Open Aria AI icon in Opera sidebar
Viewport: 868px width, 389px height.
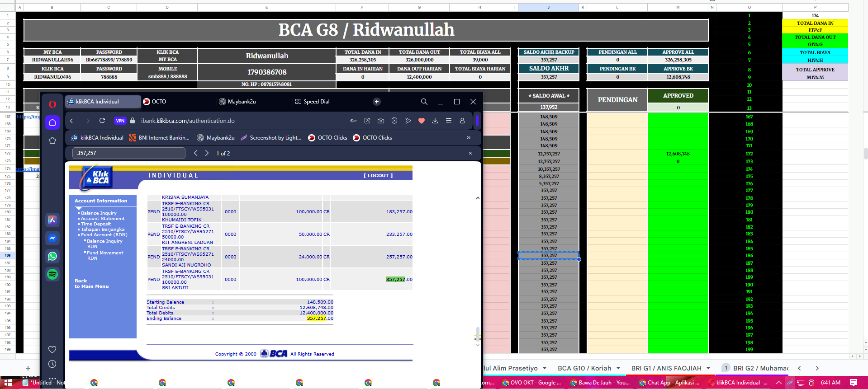click(x=52, y=220)
